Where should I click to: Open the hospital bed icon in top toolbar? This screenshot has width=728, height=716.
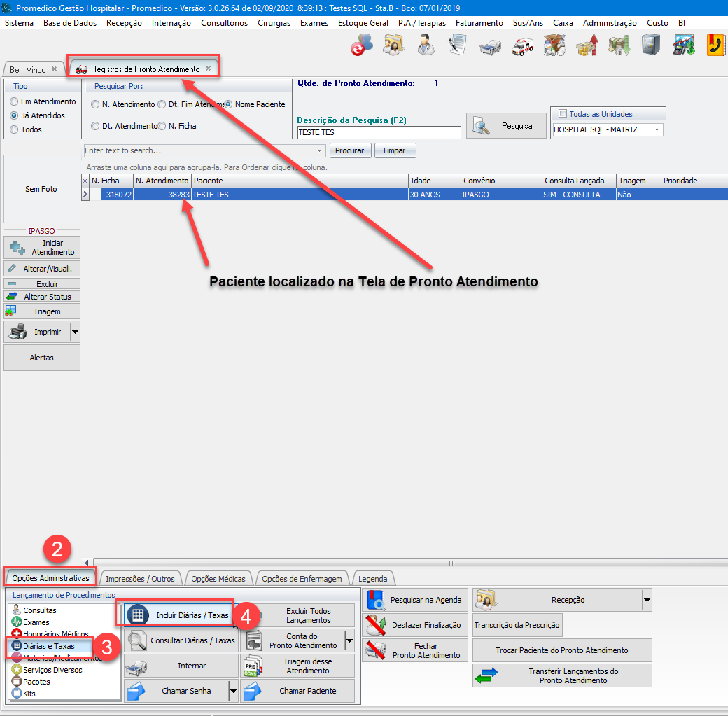490,46
